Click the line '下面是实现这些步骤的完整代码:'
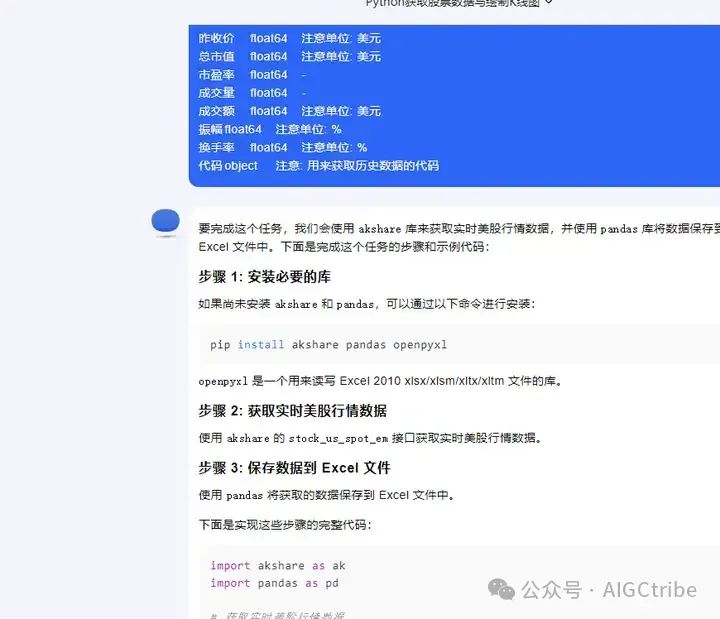Viewport: 720px width, 619px height. [285, 524]
